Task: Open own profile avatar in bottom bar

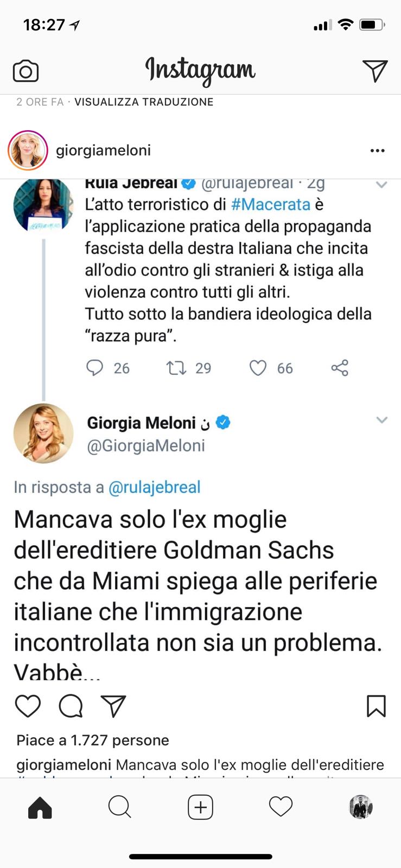Action: (x=360, y=807)
